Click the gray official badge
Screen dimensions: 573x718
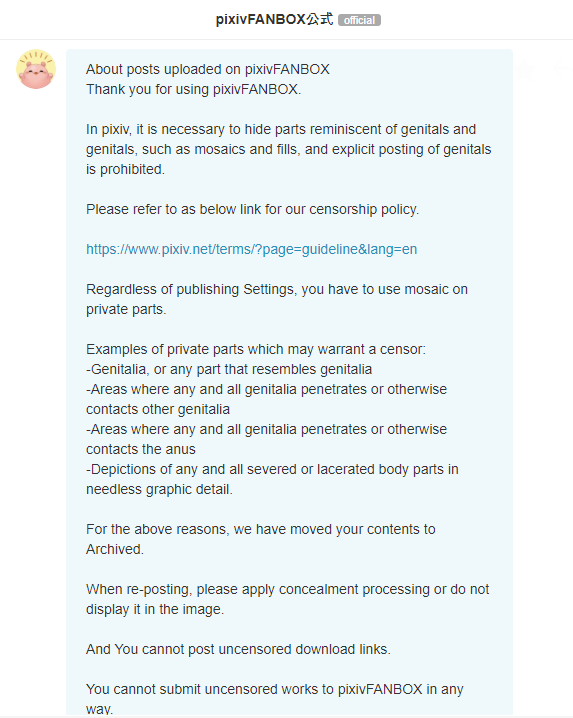click(359, 20)
